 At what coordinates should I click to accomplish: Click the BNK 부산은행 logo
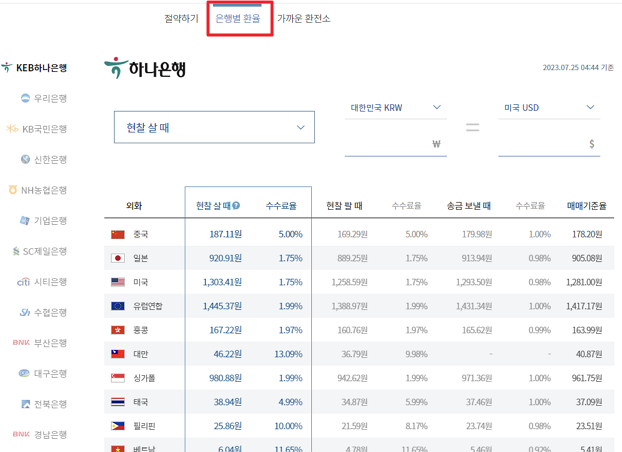[21, 342]
